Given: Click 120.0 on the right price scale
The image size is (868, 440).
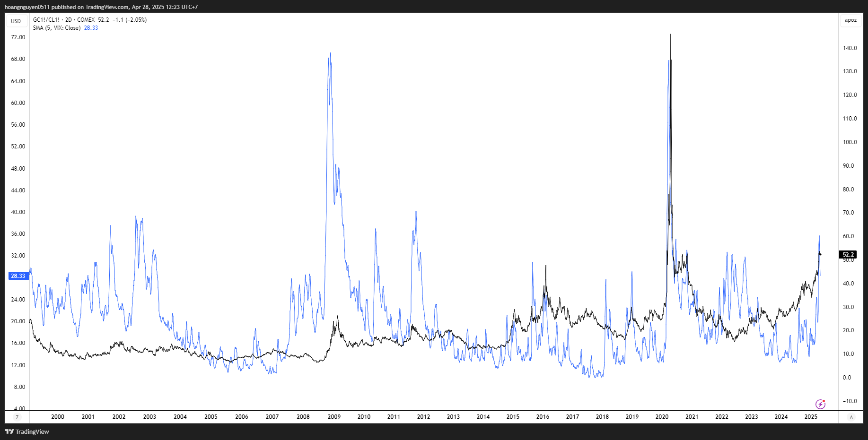Looking at the screenshot, I should [x=850, y=95].
